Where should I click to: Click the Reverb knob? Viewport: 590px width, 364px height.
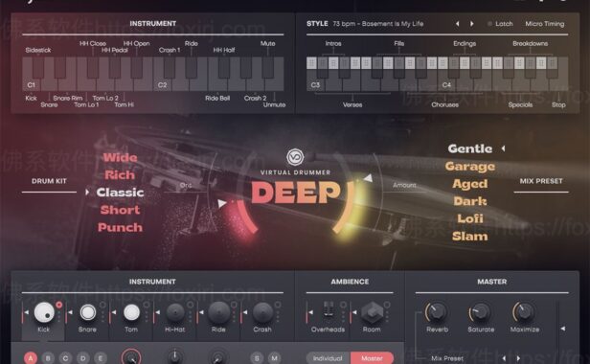tap(437, 312)
